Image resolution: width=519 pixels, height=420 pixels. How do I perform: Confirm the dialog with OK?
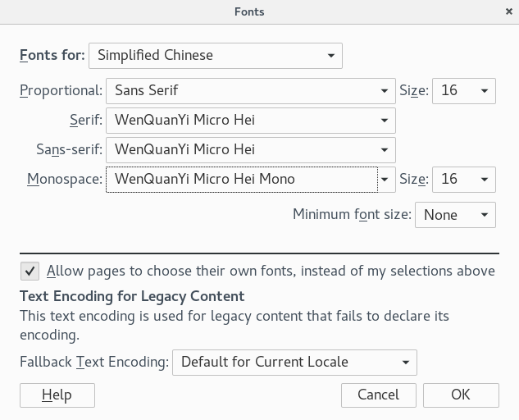click(x=461, y=395)
